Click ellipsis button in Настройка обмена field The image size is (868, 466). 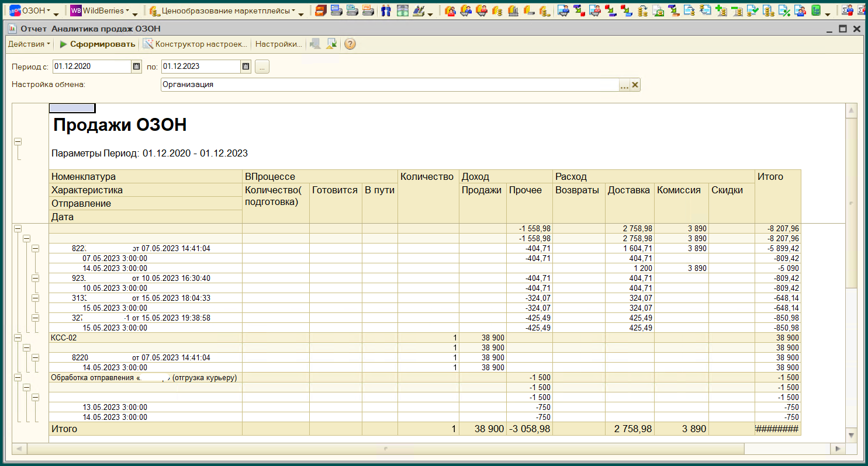point(624,85)
